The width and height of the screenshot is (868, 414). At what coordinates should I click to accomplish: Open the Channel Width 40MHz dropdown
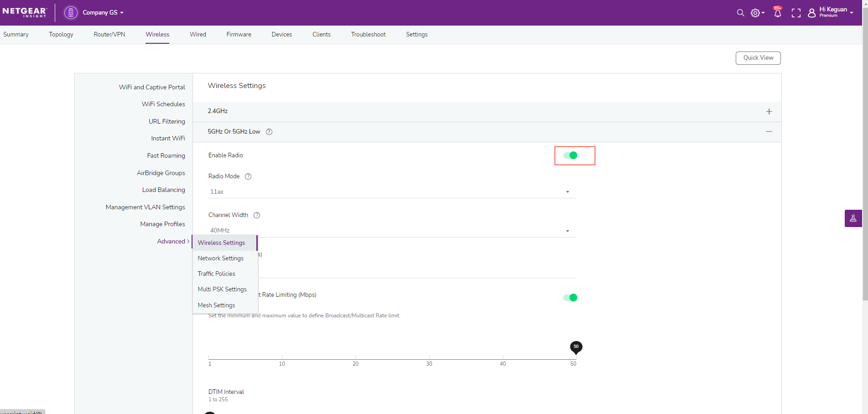tap(392, 231)
